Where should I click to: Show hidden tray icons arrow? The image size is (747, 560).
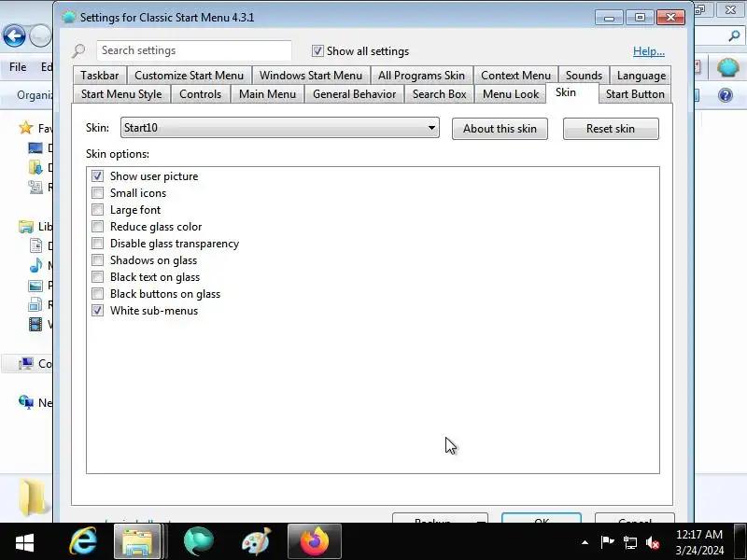(585, 542)
